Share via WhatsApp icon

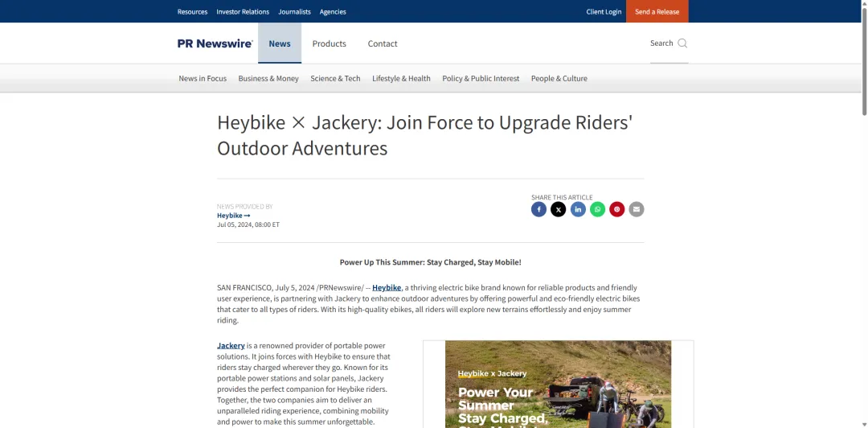pos(597,209)
